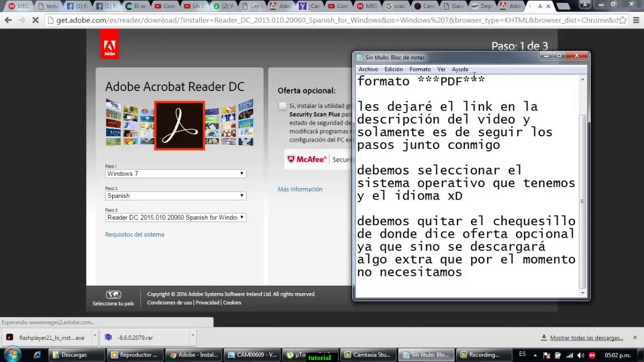
Task: Click the 05:02 p.m. system clock
Action: (617, 355)
